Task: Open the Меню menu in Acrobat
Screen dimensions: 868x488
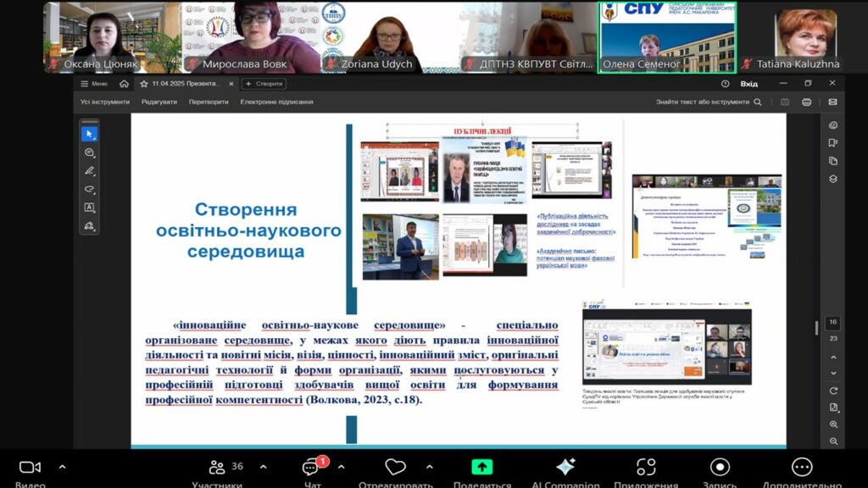Action: point(93,84)
